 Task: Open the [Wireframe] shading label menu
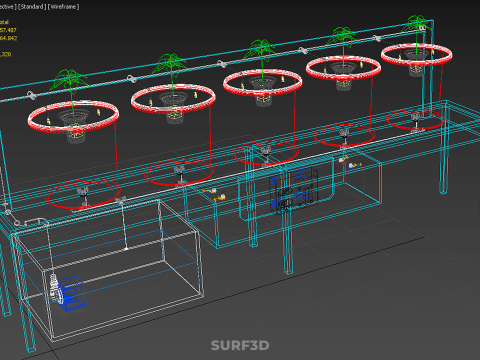point(64,7)
